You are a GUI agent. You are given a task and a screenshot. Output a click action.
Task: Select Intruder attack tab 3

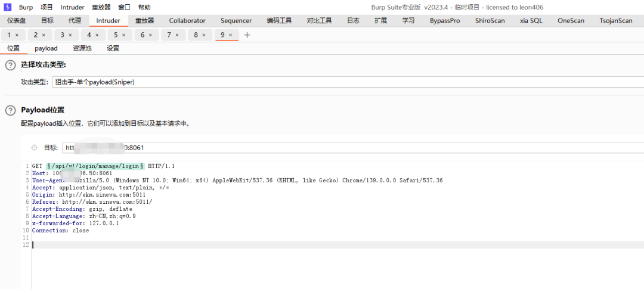coord(63,35)
